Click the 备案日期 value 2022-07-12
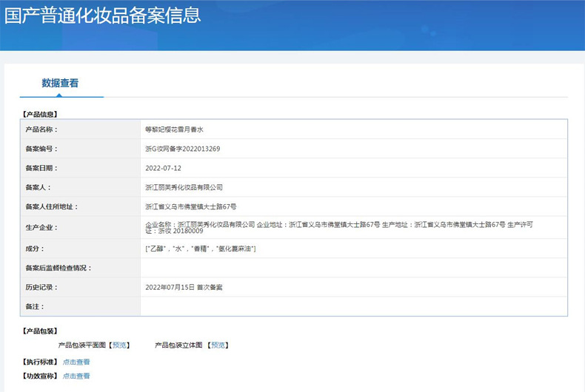 [x=163, y=169]
